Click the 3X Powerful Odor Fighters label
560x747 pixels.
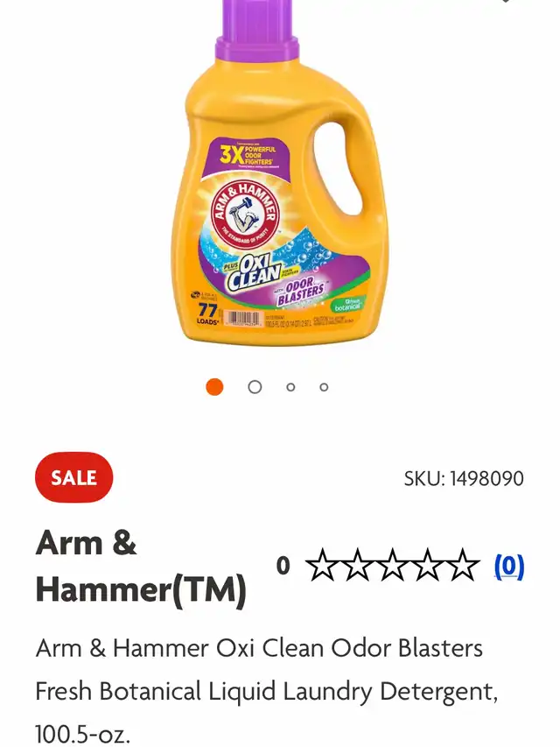click(x=248, y=155)
